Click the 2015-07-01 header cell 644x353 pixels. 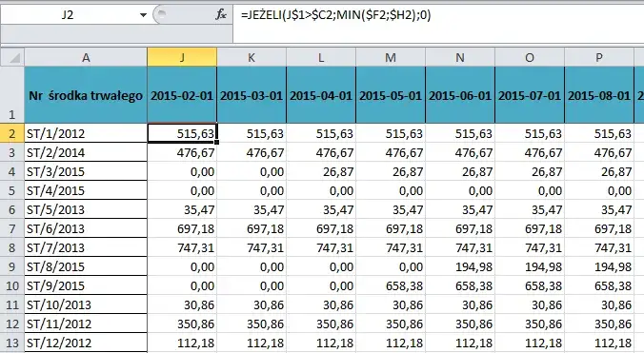click(530, 95)
